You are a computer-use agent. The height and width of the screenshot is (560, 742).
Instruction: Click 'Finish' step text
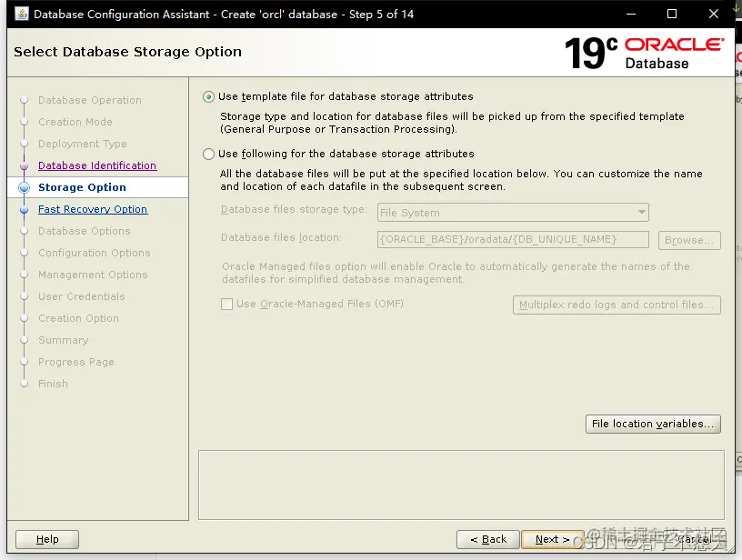(x=53, y=384)
